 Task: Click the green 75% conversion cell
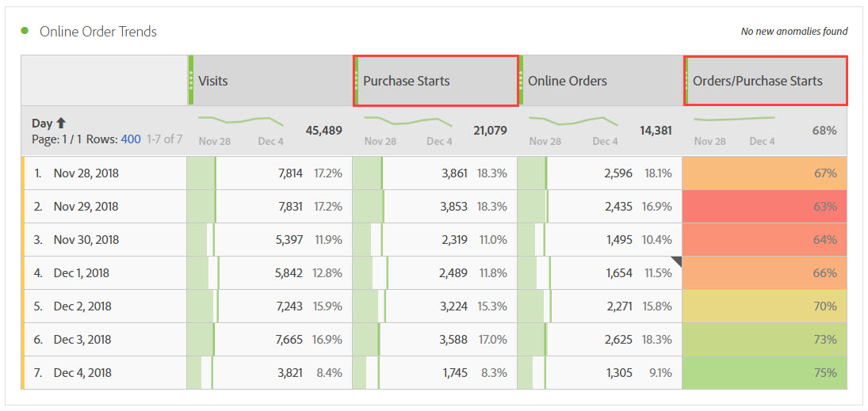coord(763,373)
